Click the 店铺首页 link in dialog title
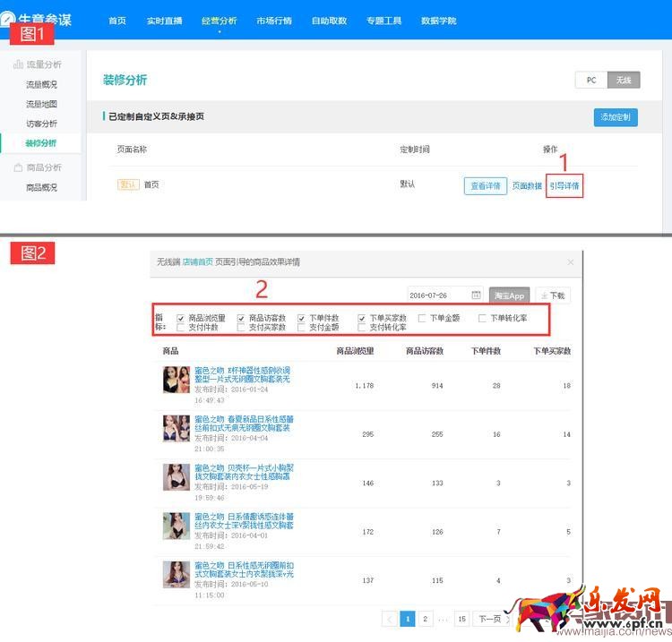672x642 pixels. (198, 261)
